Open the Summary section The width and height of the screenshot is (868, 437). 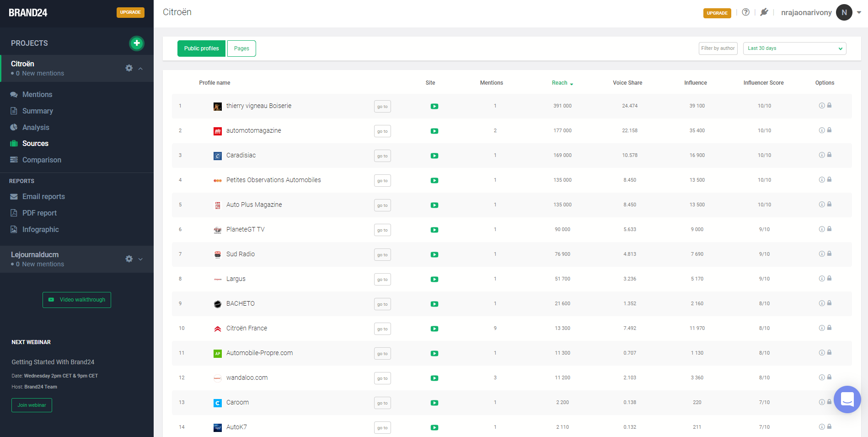coord(38,111)
